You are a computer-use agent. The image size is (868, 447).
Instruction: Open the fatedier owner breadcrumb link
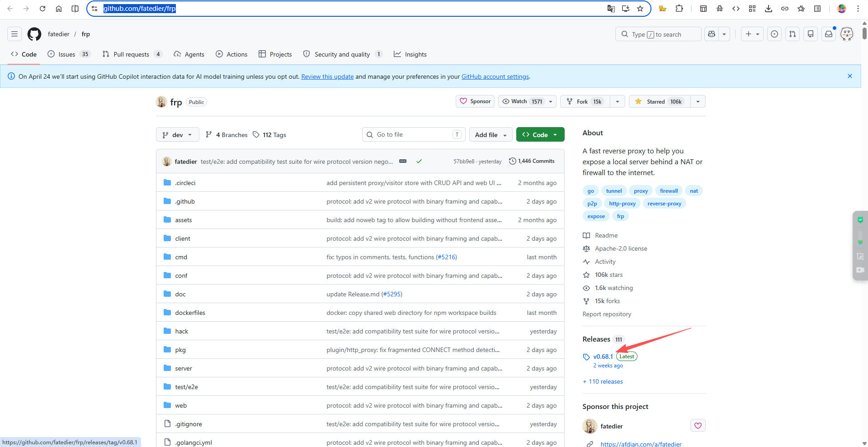click(x=59, y=34)
